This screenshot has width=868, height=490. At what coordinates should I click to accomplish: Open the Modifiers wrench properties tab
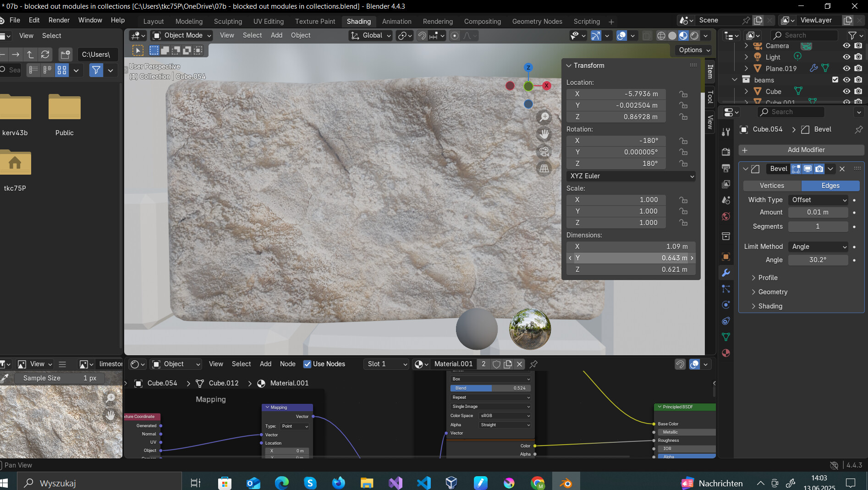pos(726,273)
